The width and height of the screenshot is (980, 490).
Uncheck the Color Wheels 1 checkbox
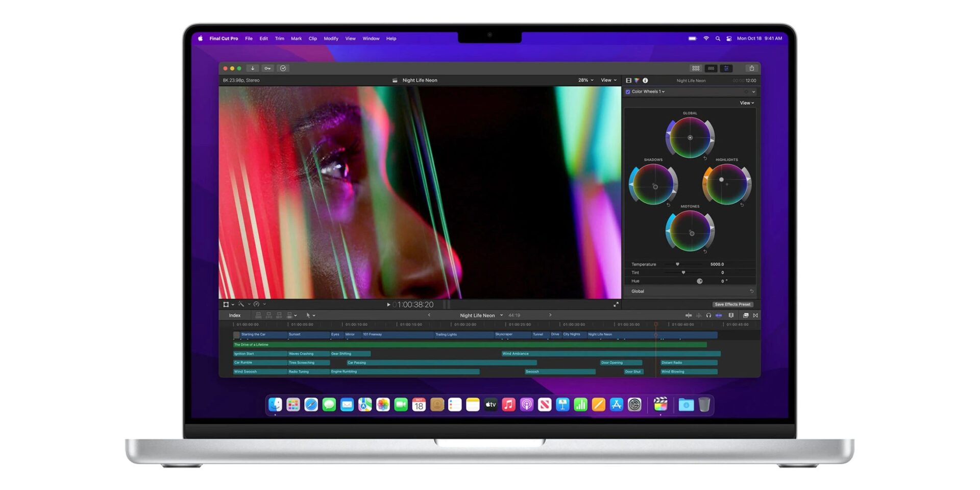628,92
